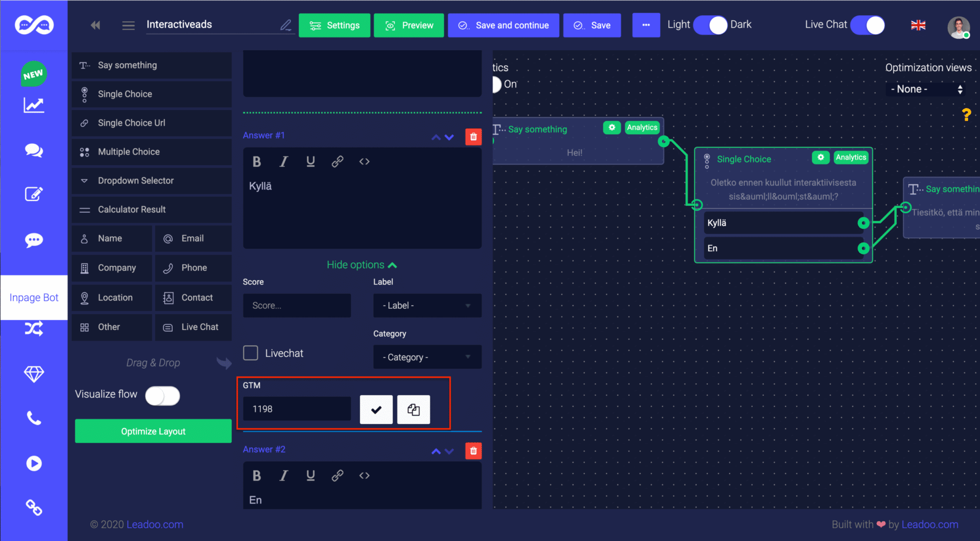
Task: Click the pencil icon next to Interactiveads title
Action: 286,25
